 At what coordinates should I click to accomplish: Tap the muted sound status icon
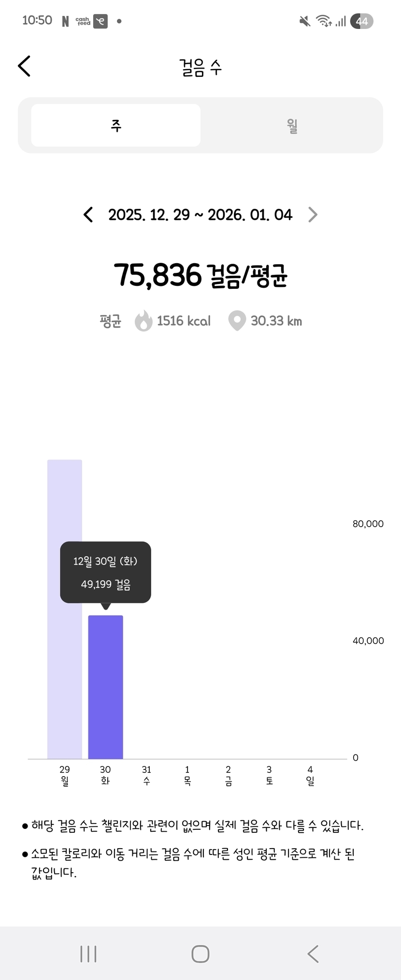point(305,21)
